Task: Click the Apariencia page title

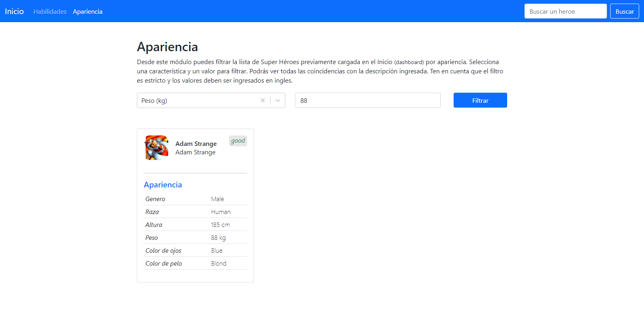Action: 167,47
